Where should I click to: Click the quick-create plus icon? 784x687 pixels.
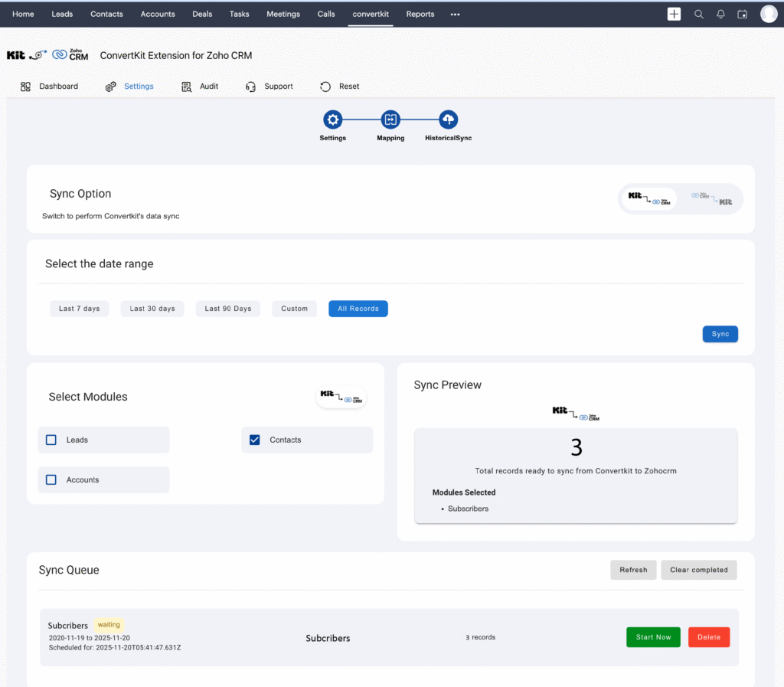pos(674,13)
